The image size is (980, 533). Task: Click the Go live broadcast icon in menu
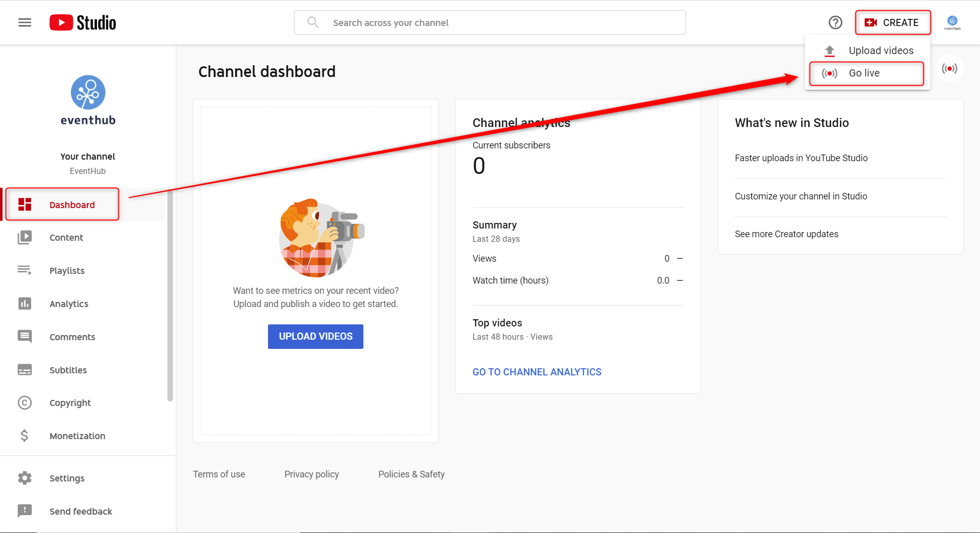(x=829, y=73)
